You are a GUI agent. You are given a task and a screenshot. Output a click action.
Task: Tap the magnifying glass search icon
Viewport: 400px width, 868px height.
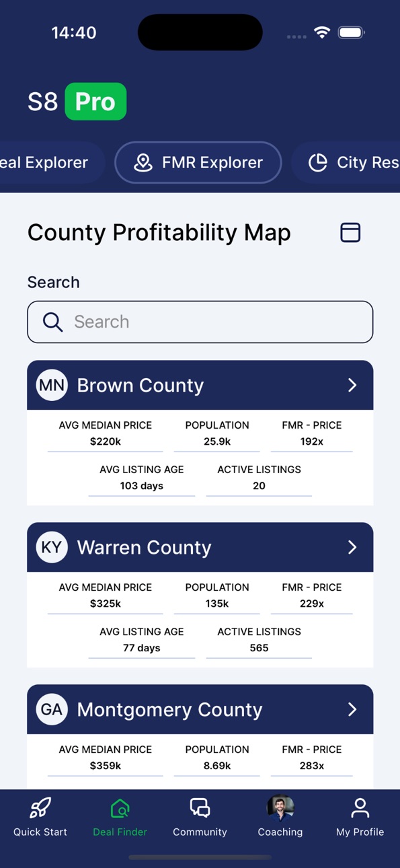tap(53, 322)
